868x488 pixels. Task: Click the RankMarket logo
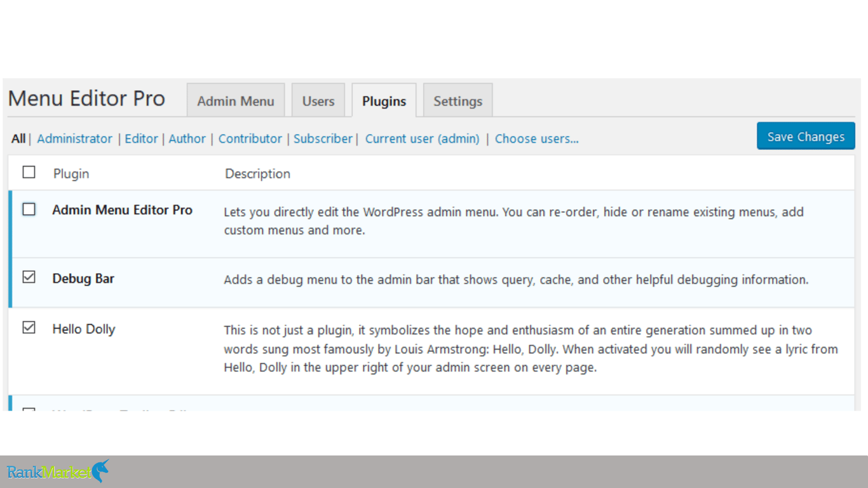tap(58, 471)
